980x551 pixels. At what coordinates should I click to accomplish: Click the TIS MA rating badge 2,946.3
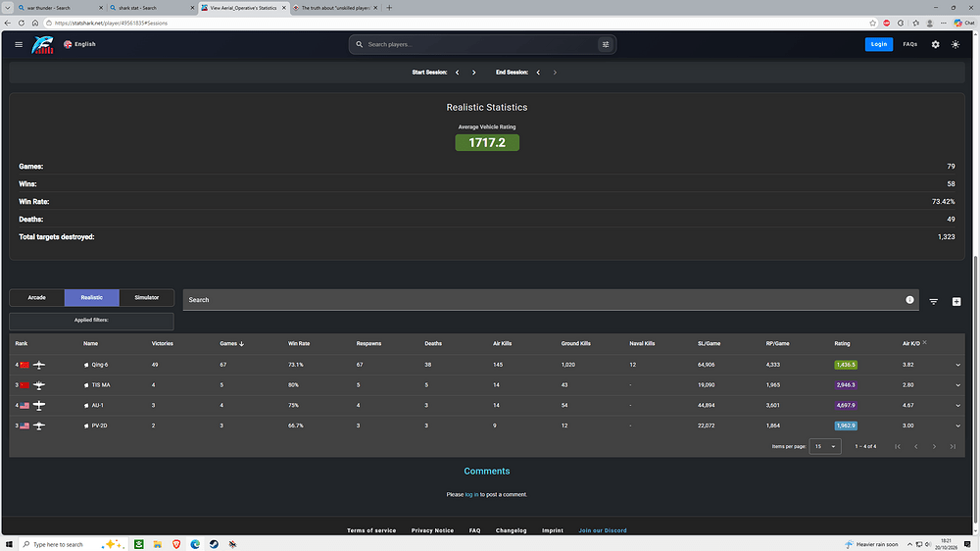click(x=846, y=385)
